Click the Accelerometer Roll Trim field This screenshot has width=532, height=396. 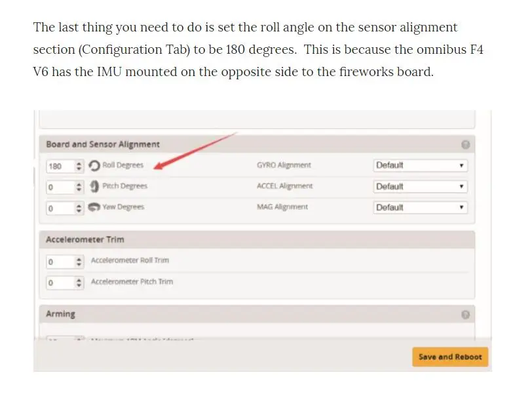pyautogui.click(x=65, y=262)
